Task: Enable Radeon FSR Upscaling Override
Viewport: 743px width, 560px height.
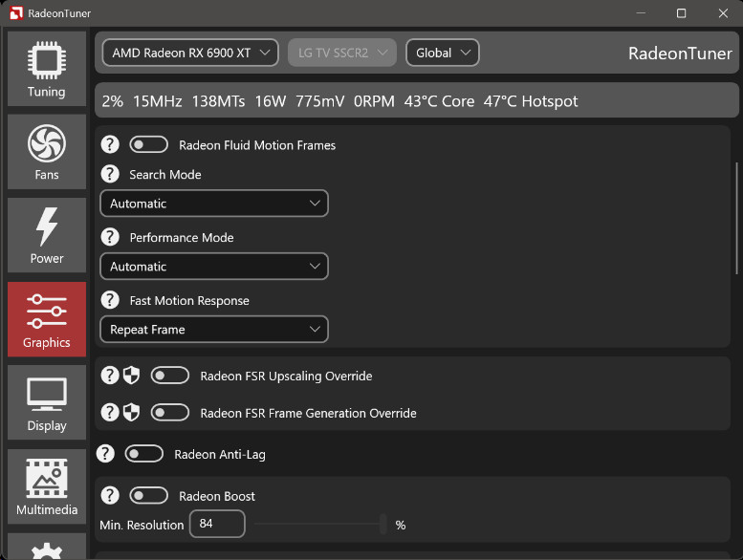Action: pos(170,376)
